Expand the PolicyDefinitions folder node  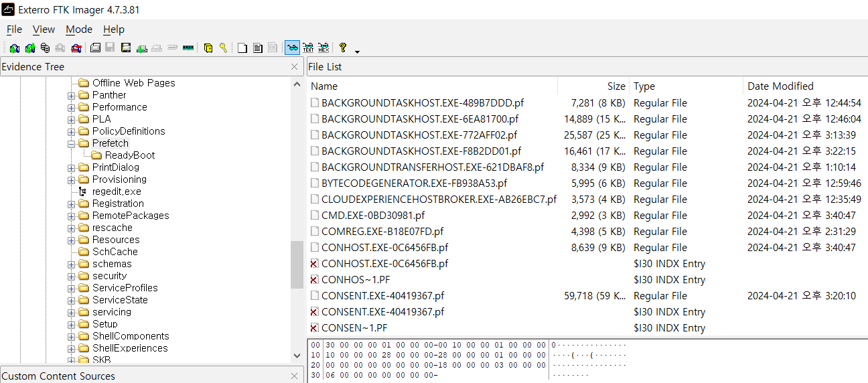click(x=72, y=131)
